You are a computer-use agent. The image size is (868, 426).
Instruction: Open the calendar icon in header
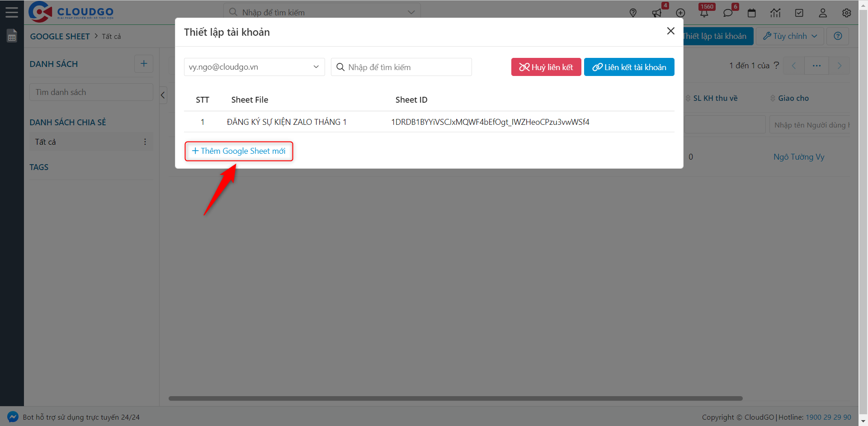point(752,13)
